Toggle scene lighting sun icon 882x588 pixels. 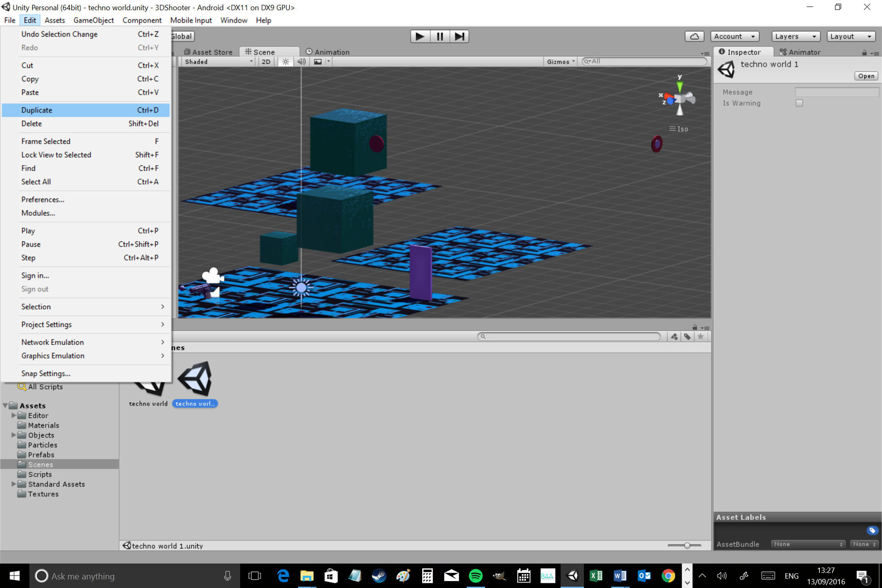tap(286, 62)
